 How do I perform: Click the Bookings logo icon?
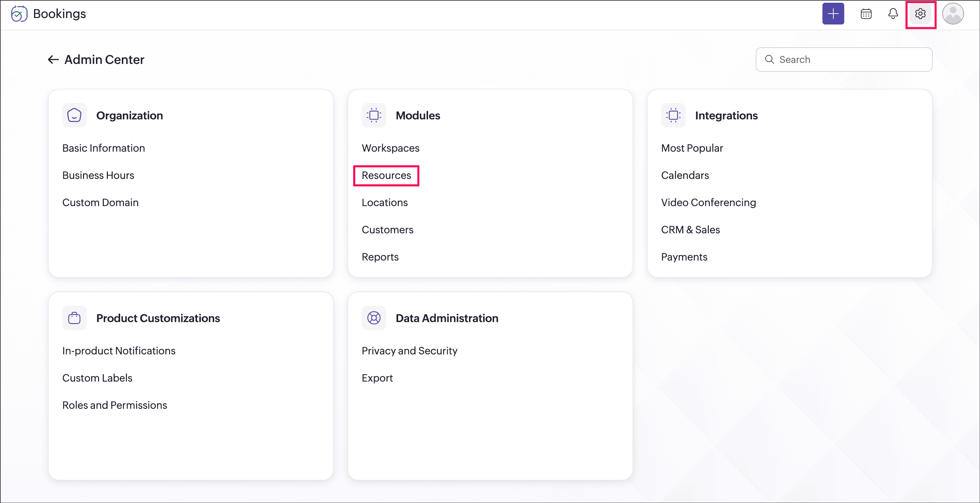[19, 14]
